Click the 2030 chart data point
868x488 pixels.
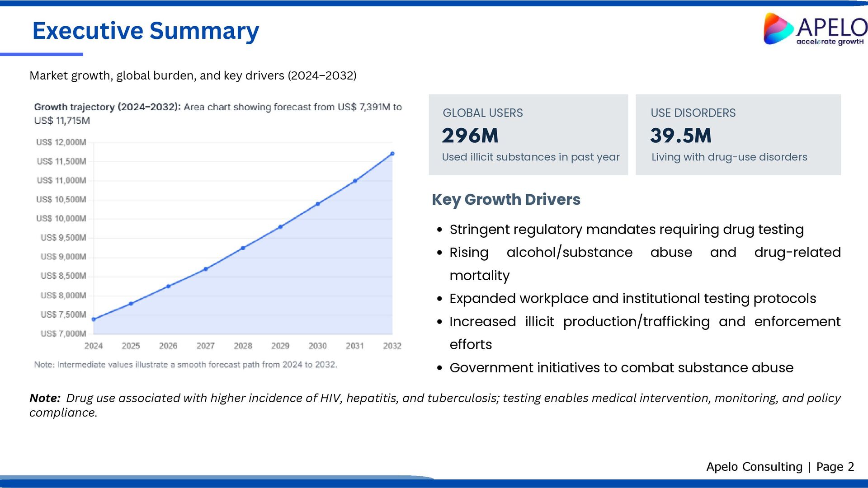[318, 204]
